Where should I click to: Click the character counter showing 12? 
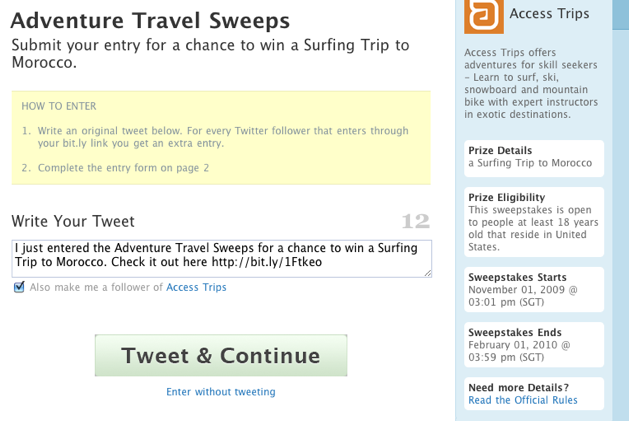415,222
